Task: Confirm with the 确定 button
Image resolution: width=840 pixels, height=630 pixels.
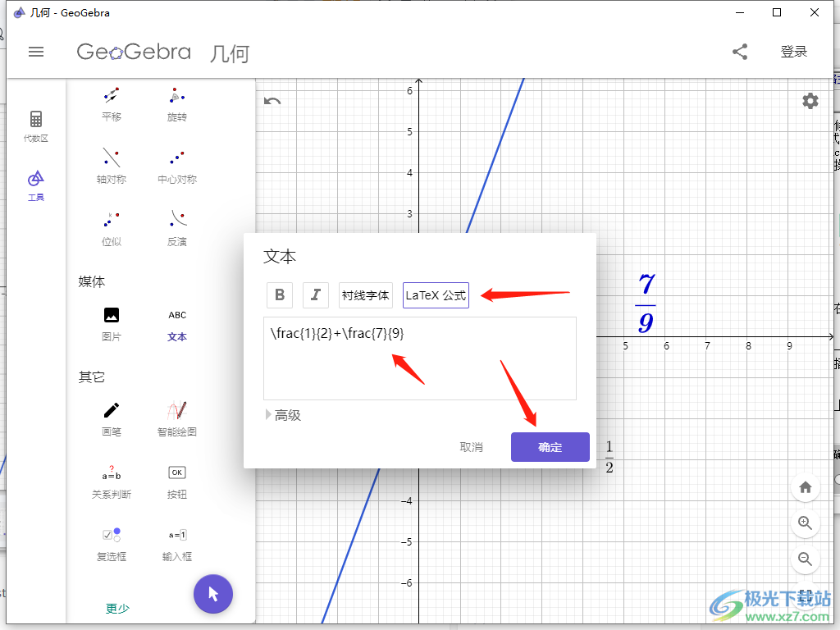Action: 550,447
